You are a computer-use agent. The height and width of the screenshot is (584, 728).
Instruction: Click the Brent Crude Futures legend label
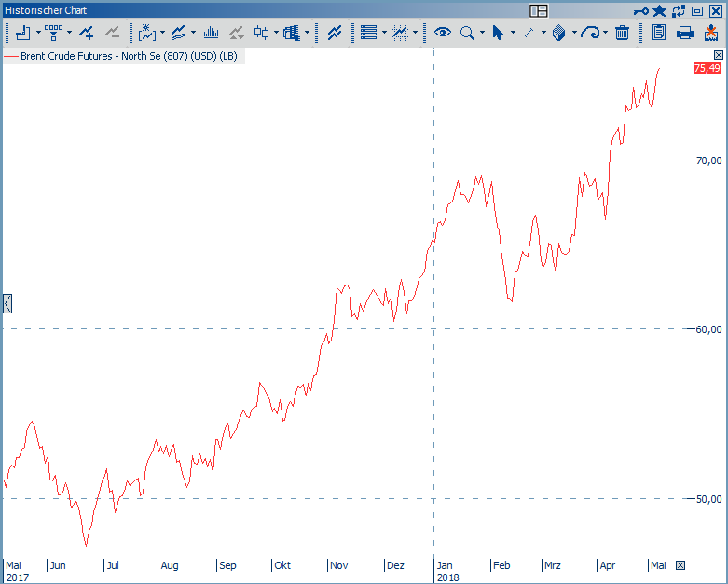(129, 56)
